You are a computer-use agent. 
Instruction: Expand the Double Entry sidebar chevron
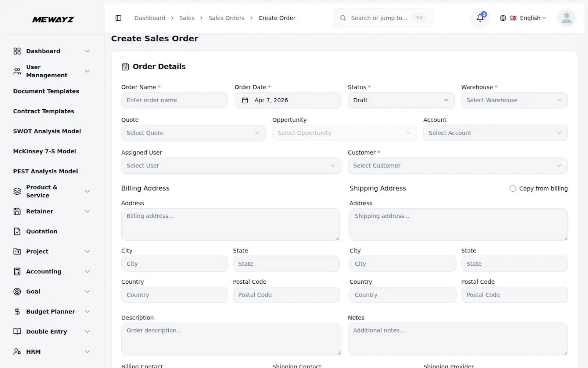[87, 332]
